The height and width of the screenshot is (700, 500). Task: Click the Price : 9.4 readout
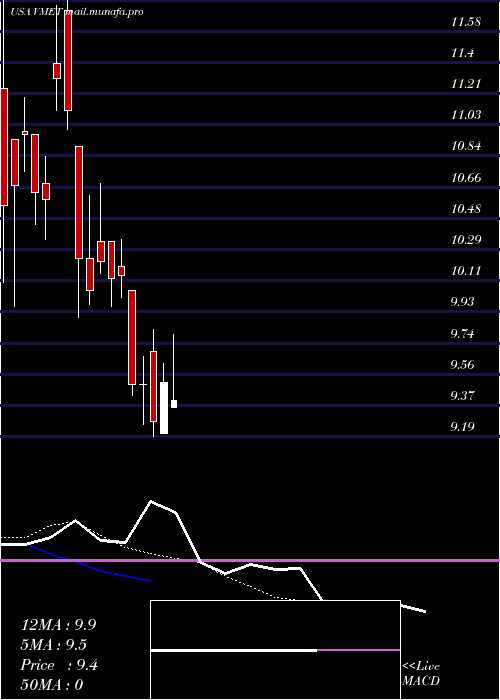[59, 665]
